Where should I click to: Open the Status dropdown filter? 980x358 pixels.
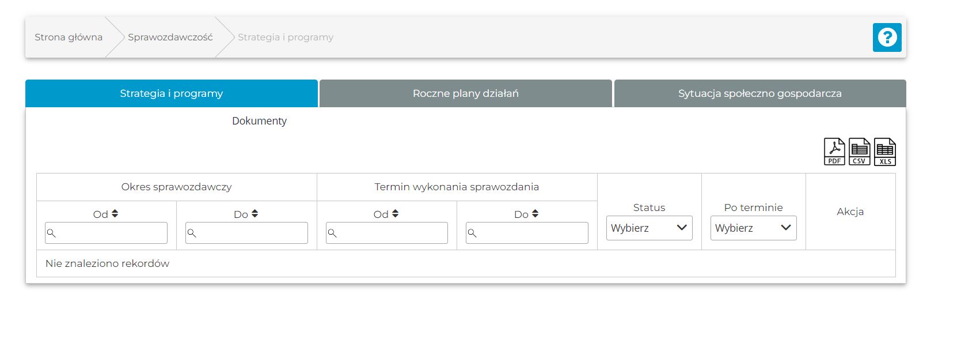[x=649, y=228]
